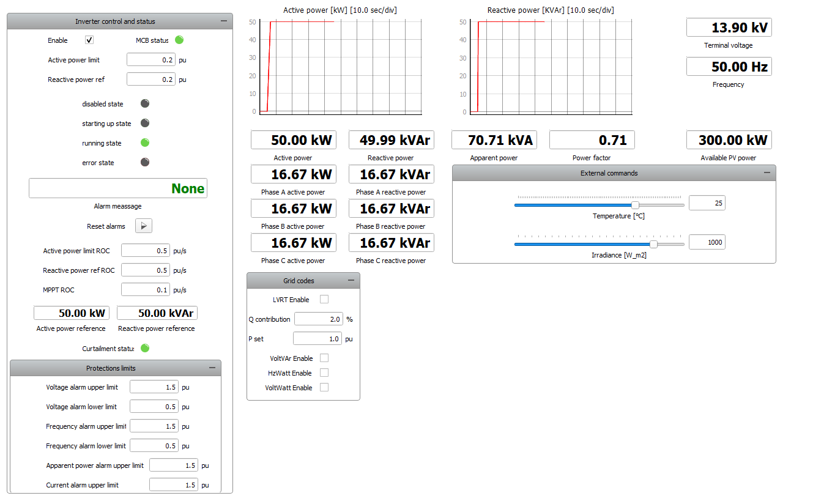Click the disabled state indicator LED
The image size is (813, 504).
point(145,104)
